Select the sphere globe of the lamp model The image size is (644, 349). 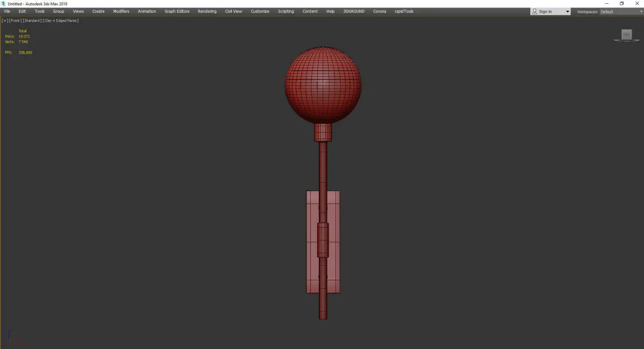[x=323, y=85]
